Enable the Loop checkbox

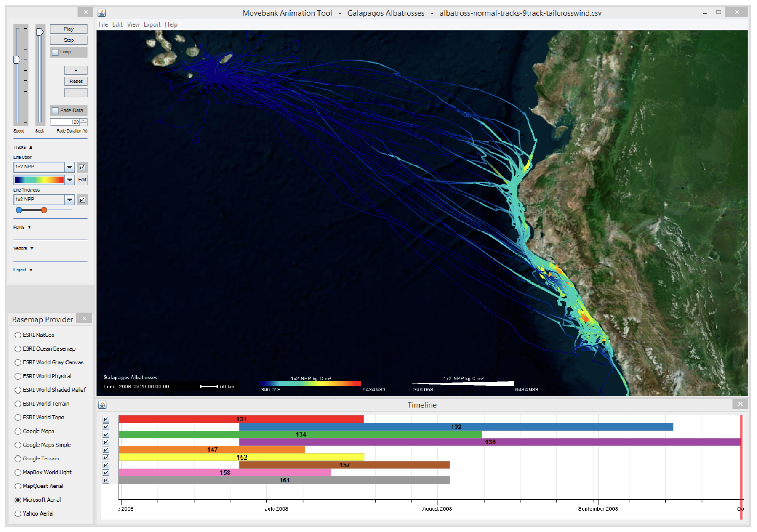pos(55,52)
